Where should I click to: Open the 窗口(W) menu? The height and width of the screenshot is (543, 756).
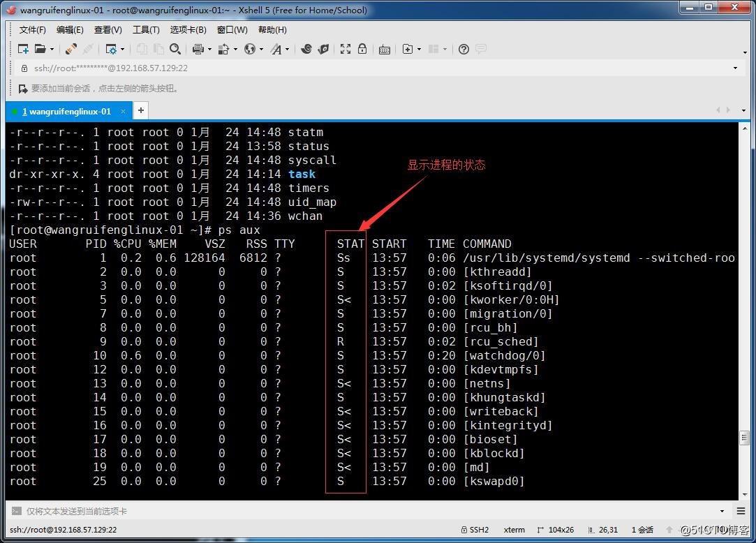(x=232, y=30)
